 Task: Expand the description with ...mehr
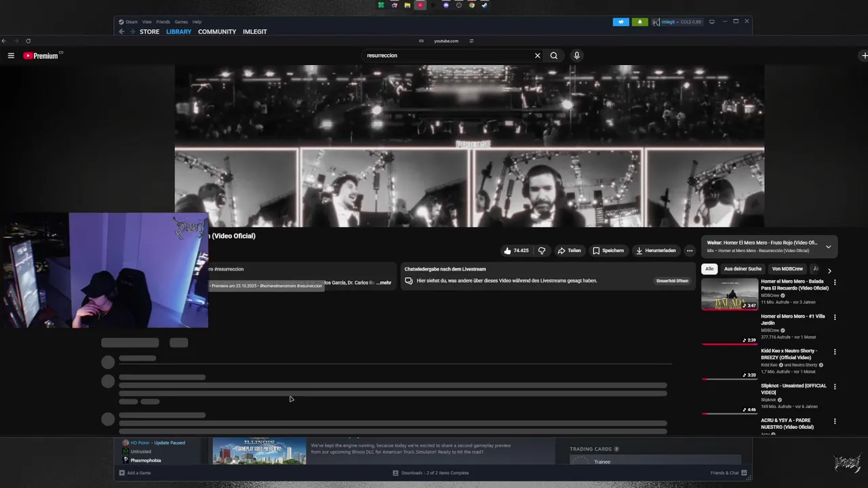click(x=384, y=283)
